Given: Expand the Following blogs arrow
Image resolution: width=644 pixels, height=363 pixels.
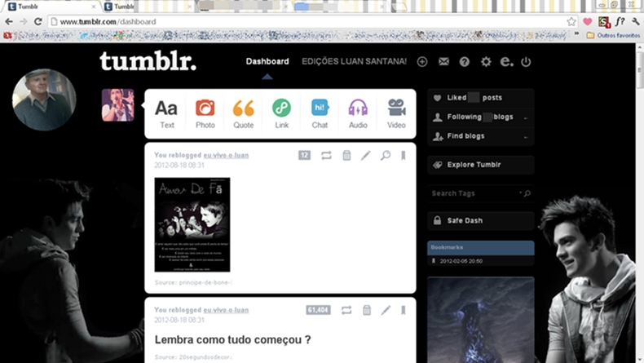Looking at the screenshot, I should (x=526, y=118).
